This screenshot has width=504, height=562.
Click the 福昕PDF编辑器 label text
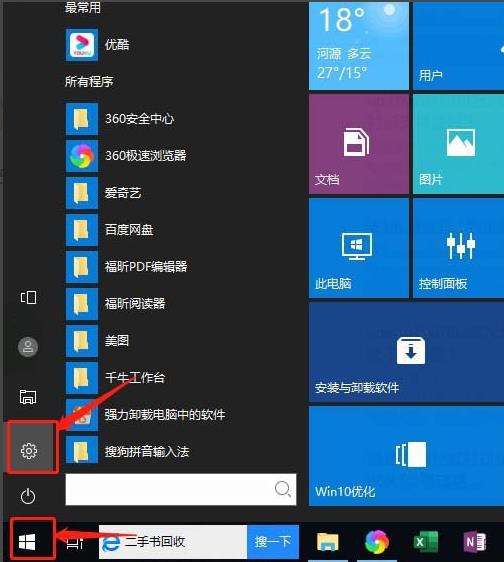coord(146,266)
